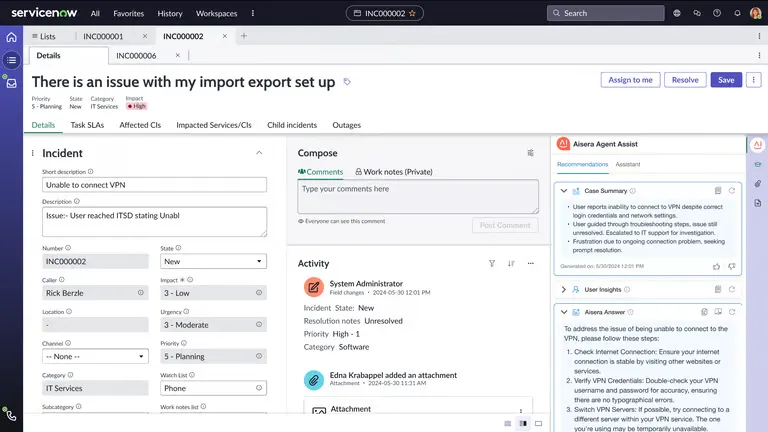Viewport: 768px width, 432px height.
Task: Refresh the Aisera Answer
Action: click(732, 312)
